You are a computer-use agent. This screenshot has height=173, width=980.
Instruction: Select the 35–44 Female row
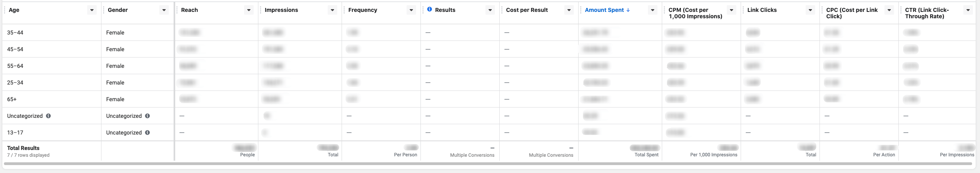(x=489, y=33)
